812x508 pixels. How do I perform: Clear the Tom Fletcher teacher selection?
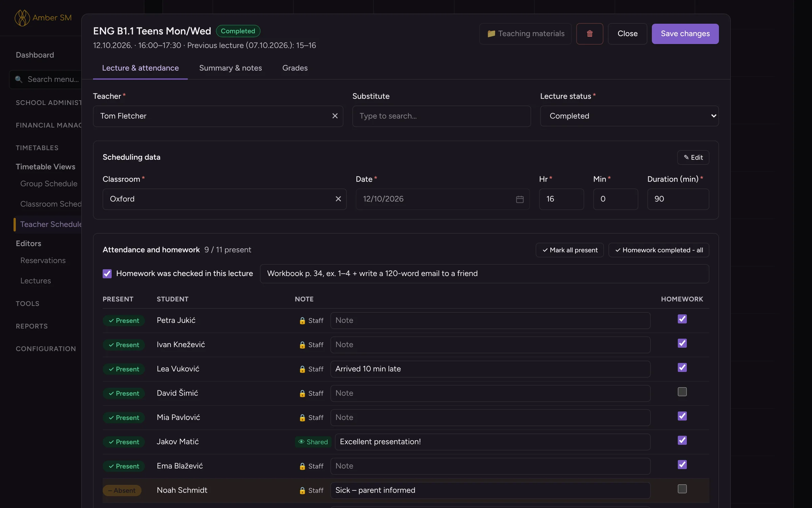pyautogui.click(x=335, y=116)
